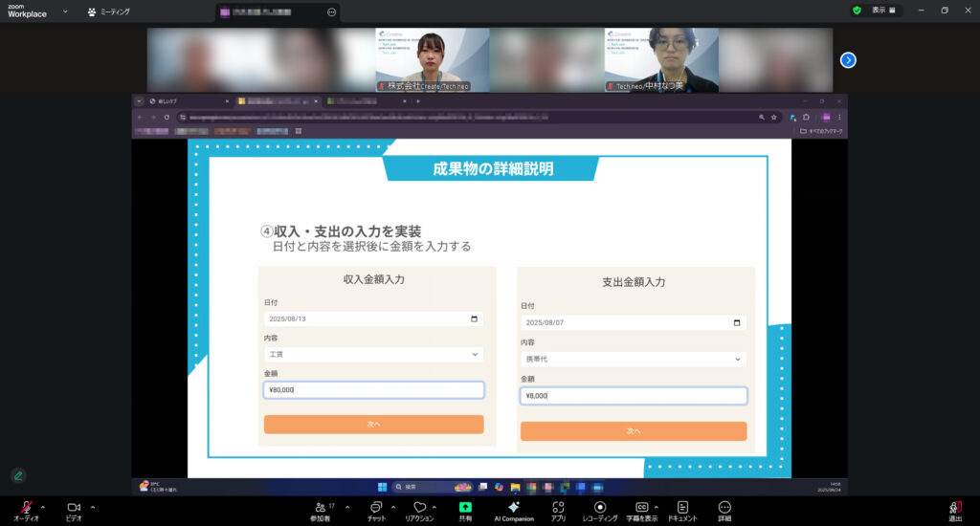
Task: Select the 中村なつ美 participant video thumbnail
Action: (x=661, y=59)
